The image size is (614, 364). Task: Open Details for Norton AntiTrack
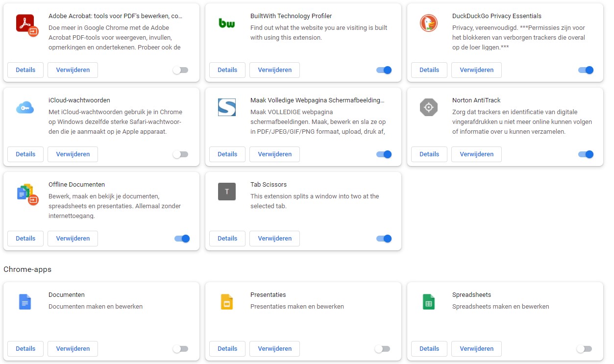tap(429, 154)
